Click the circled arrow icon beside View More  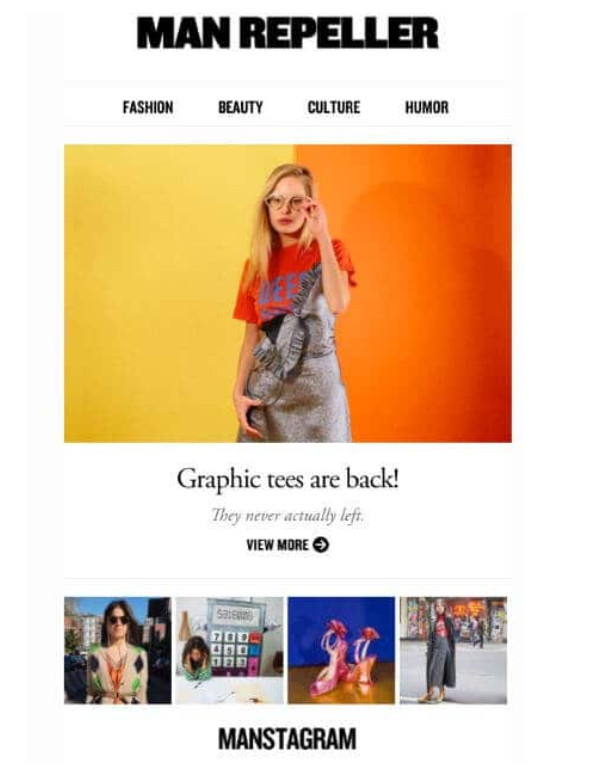pyautogui.click(x=321, y=544)
